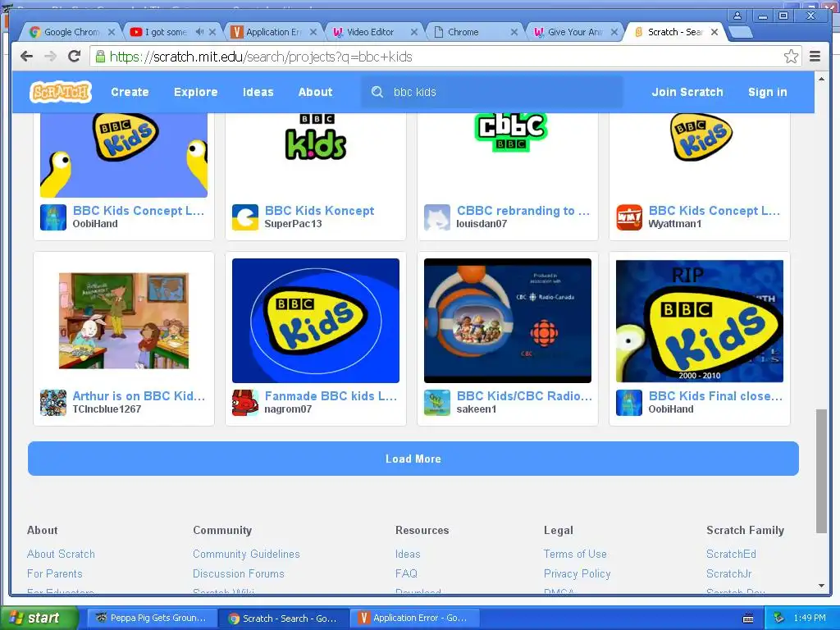This screenshot has width=840, height=630.
Task: Open nagrom07's avatar icon
Action: coord(244,402)
